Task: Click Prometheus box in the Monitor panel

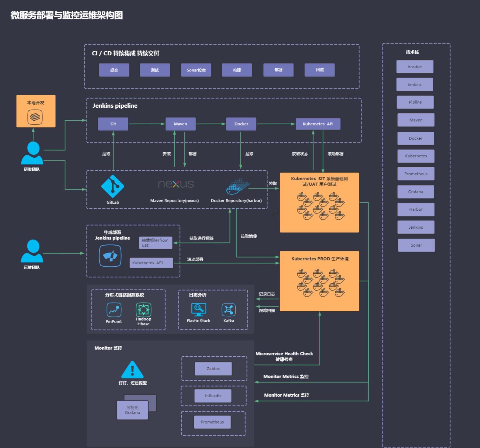Action: tap(212, 422)
